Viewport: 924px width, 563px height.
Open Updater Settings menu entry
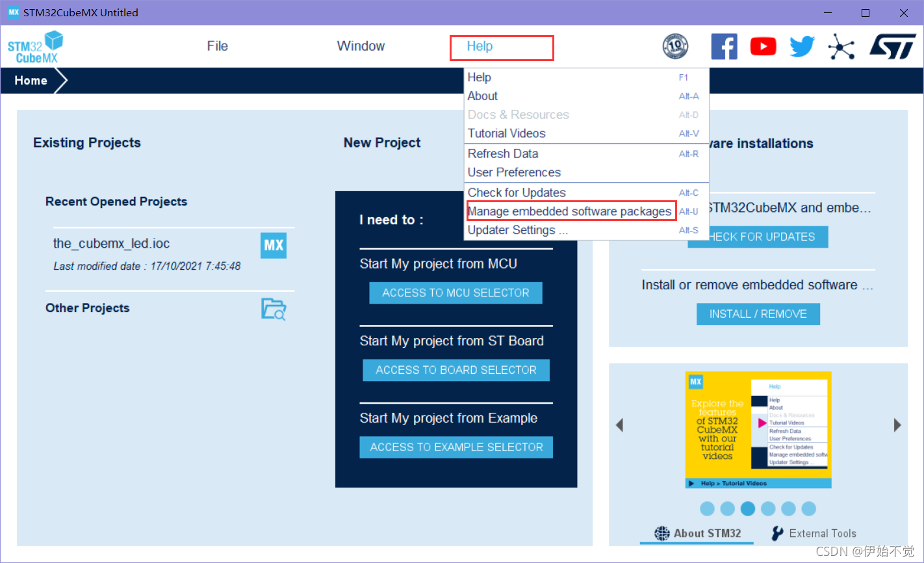[x=586, y=230]
